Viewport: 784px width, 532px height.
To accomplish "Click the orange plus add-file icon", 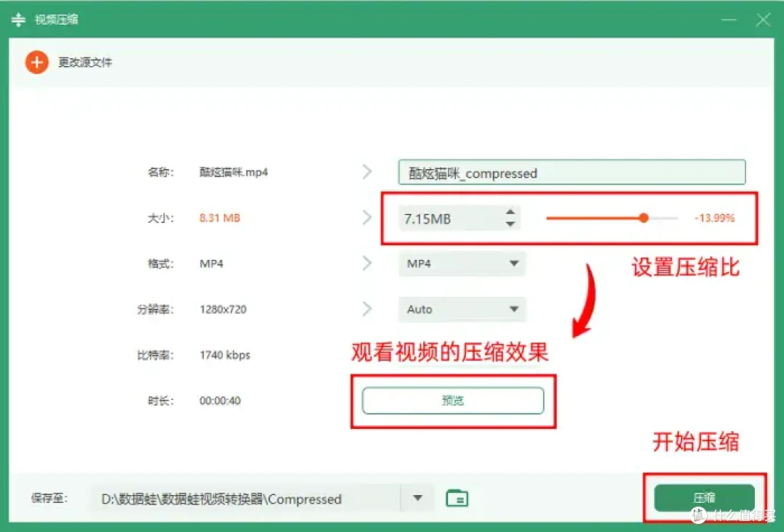I will click(37, 62).
